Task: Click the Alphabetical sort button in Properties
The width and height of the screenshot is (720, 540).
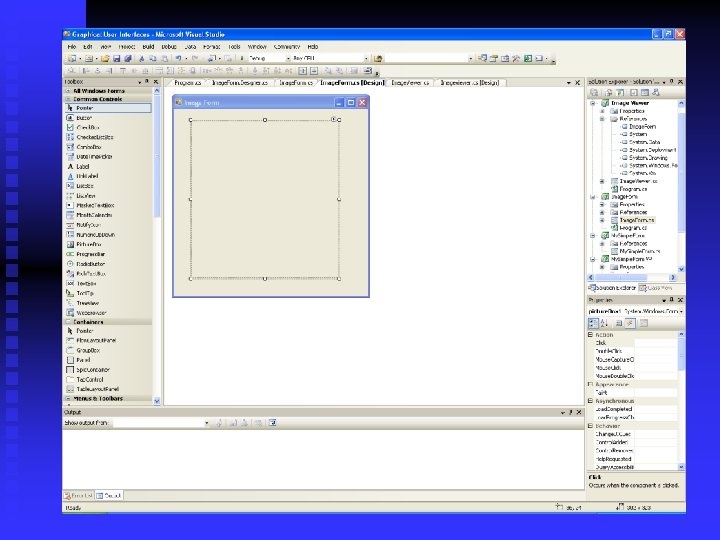Action: point(604,324)
